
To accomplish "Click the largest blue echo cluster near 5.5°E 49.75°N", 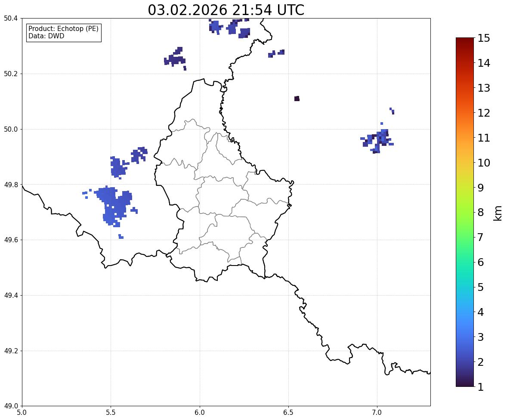I will pyautogui.click(x=113, y=205).
